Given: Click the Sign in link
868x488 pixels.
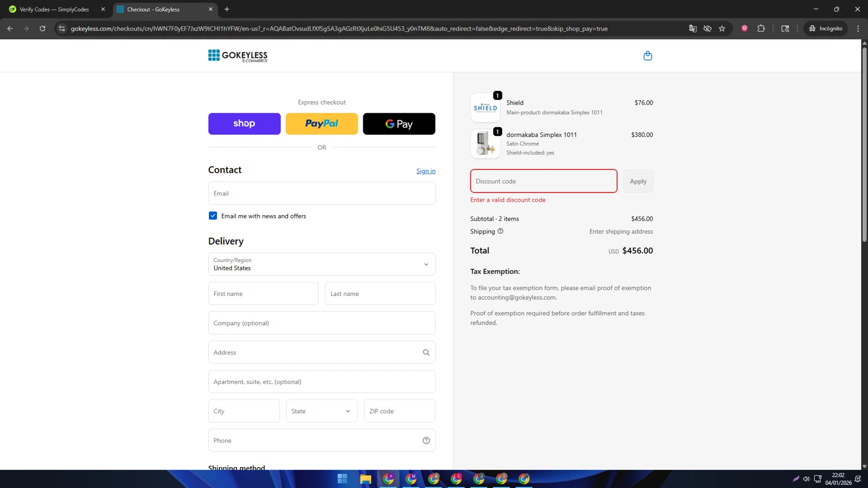Looking at the screenshot, I should coord(426,171).
